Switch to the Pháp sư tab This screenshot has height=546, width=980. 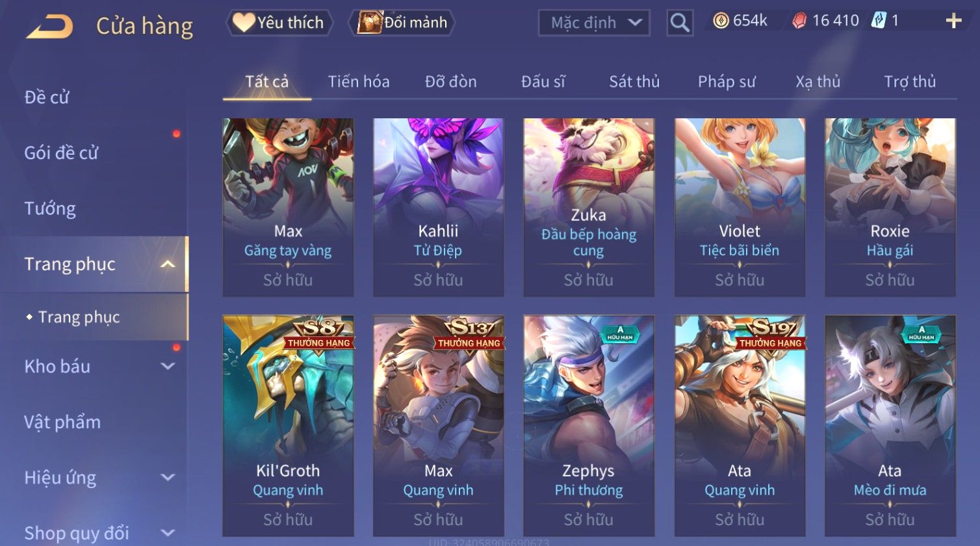tap(727, 81)
